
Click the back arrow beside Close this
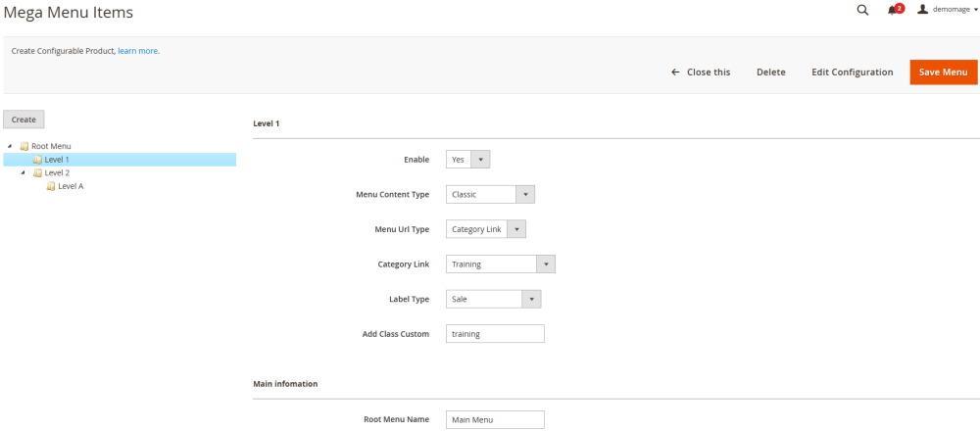(675, 72)
